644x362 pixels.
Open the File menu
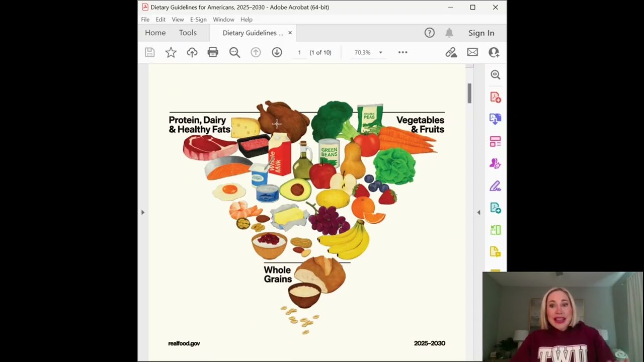click(145, 20)
